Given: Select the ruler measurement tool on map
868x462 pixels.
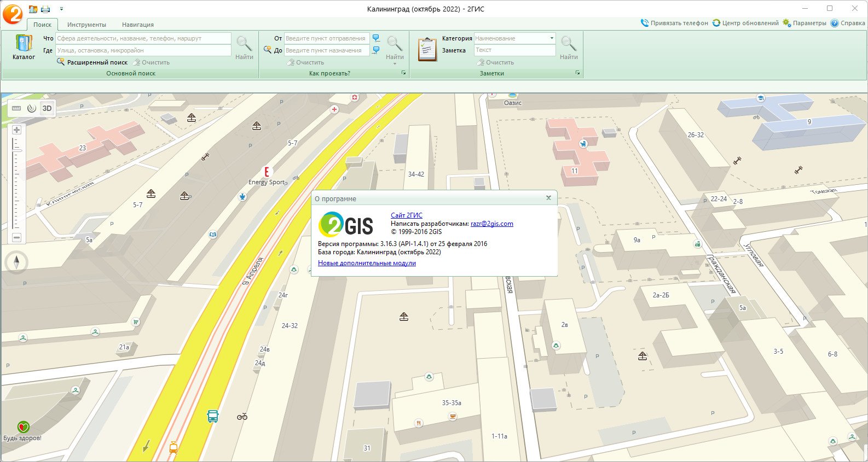Looking at the screenshot, I should coord(16,108).
